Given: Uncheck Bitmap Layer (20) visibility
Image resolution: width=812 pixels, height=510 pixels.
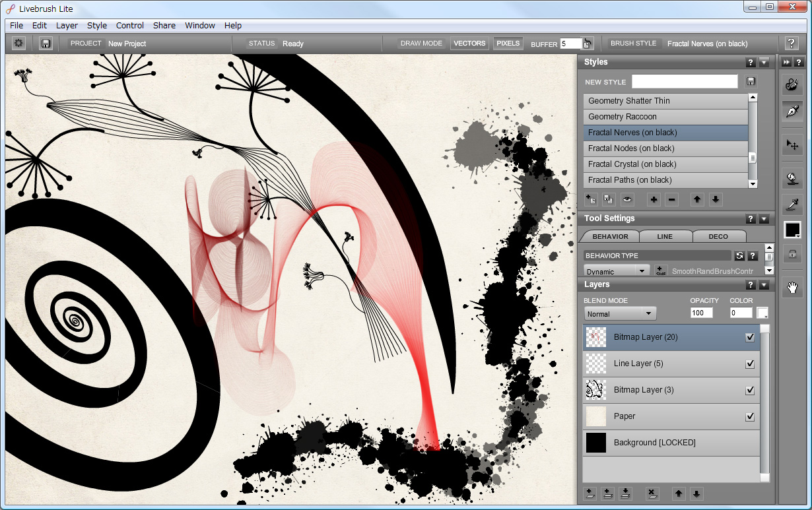Looking at the screenshot, I should pos(750,337).
